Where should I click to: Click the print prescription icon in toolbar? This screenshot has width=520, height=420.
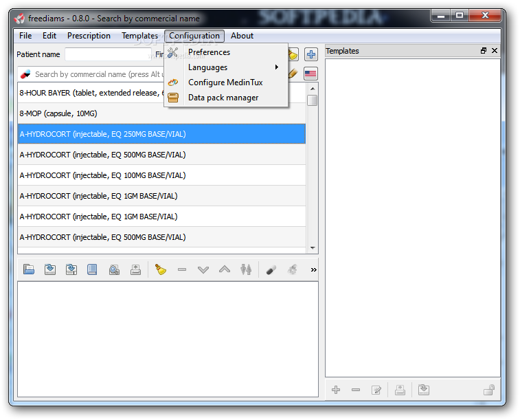coord(135,269)
